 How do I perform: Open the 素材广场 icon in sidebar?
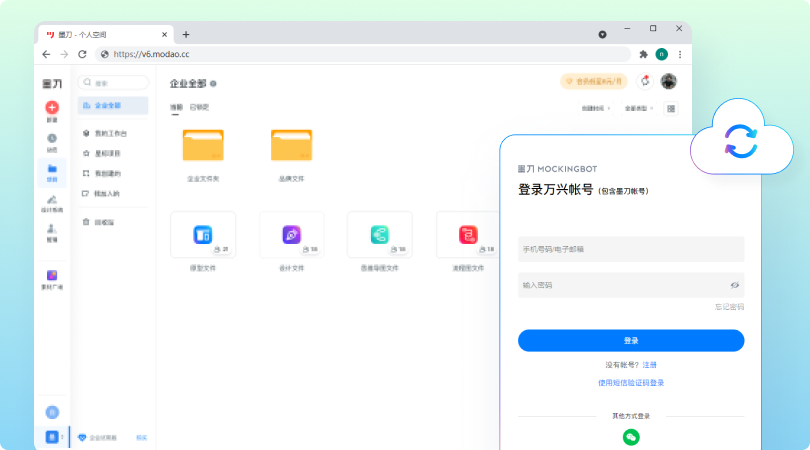tap(52, 275)
